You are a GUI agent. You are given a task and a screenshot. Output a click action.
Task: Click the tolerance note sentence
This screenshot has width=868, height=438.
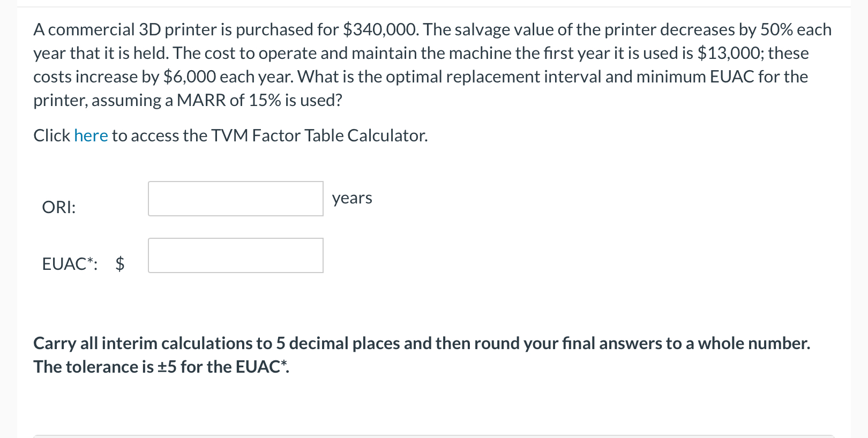coord(160,367)
